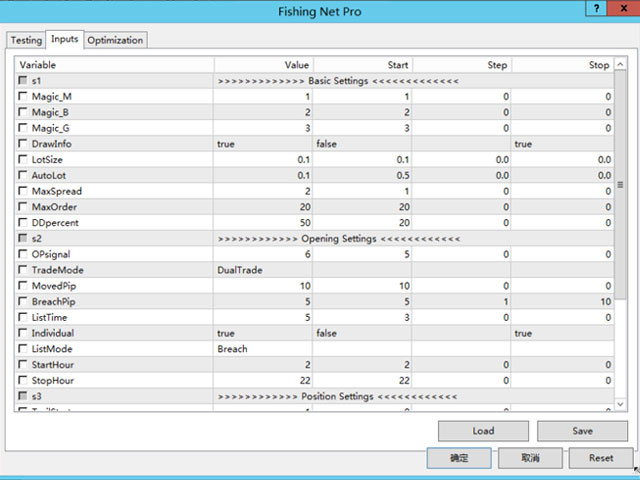This screenshot has width=640, height=480.
Task: Toggle the DrawInfo checkbox
Action: point(23,144)
